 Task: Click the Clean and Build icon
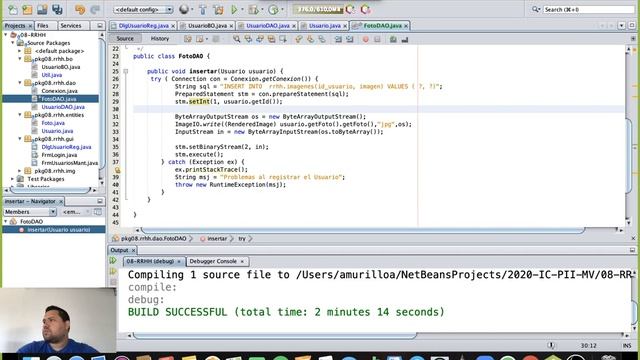click(x=219, y=9)
